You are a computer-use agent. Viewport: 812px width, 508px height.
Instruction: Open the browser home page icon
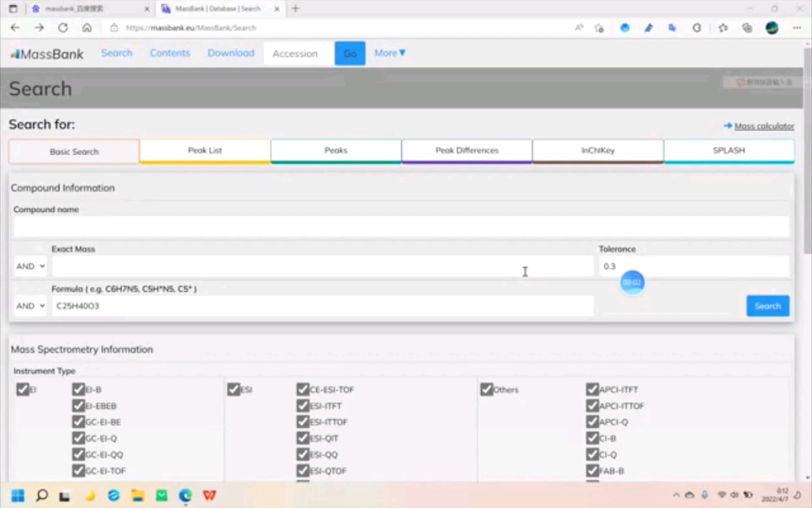pyautogui.click(x=87, y=28)
